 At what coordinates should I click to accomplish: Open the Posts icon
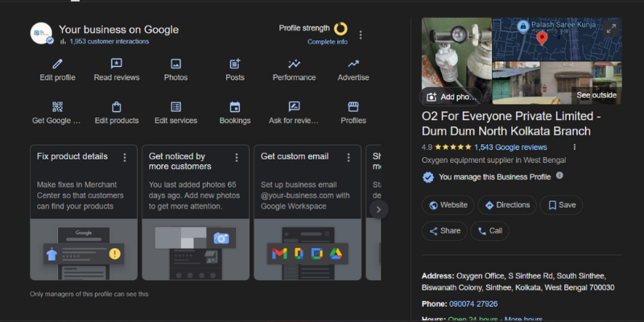coord(235,64)
